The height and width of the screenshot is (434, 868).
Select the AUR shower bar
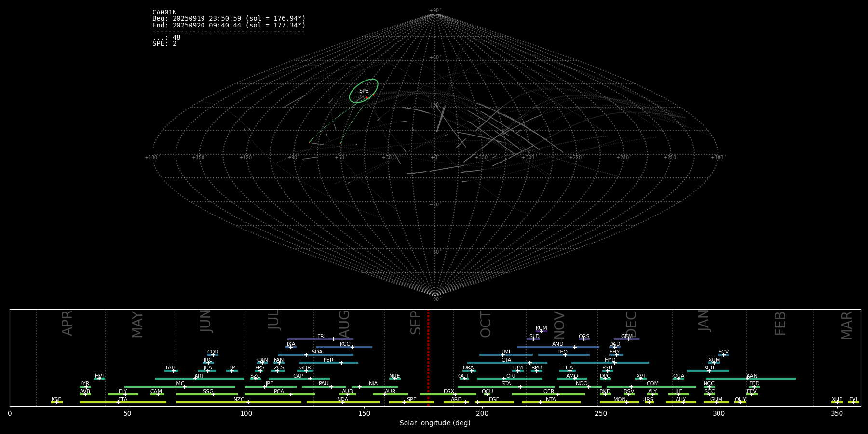[x=390, y=394]
